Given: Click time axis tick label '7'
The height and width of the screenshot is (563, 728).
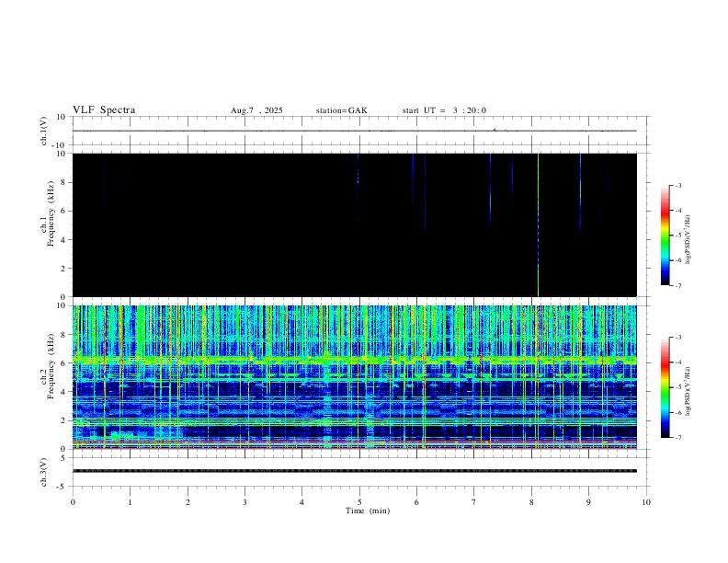Looking at the screenshot, I should click(474, 502).
